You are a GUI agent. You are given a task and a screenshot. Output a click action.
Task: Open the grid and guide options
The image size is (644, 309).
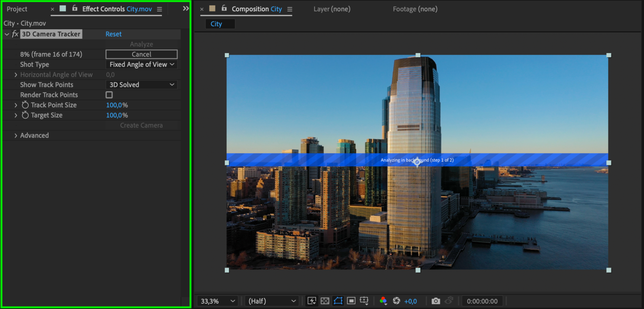tap(364, 301)
